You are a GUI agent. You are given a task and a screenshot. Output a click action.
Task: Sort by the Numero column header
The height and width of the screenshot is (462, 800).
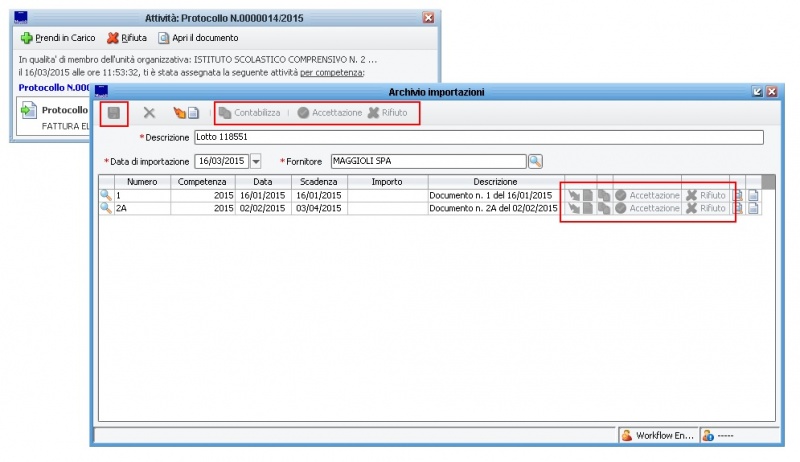pos(142,182)
